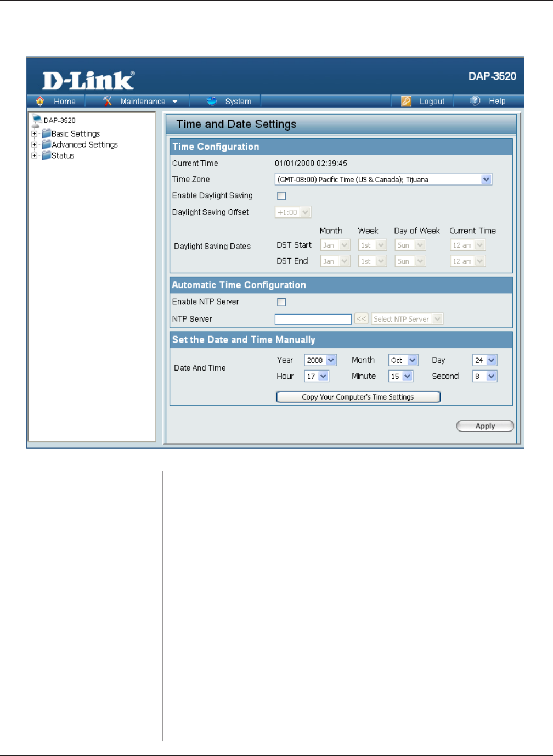Open the Minute dropdown showing 15
The width and height of the screenshot is (553, 756).
click(x=400, y=376)
